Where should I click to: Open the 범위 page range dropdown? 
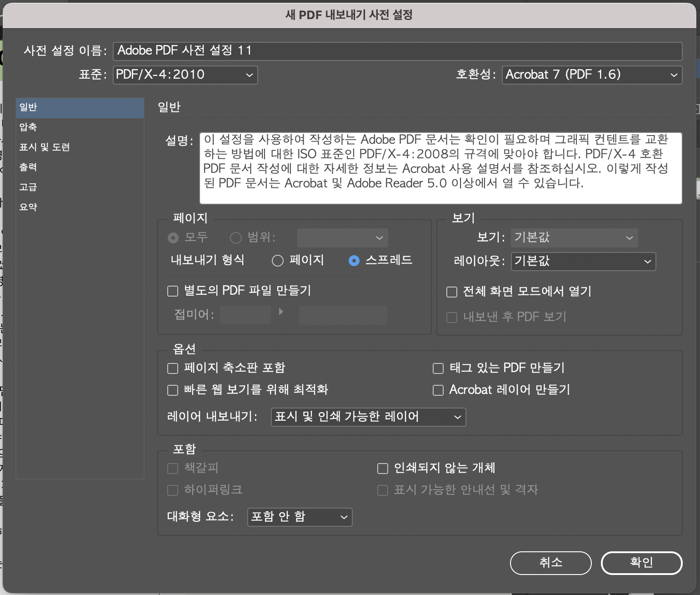click(343, 238)
